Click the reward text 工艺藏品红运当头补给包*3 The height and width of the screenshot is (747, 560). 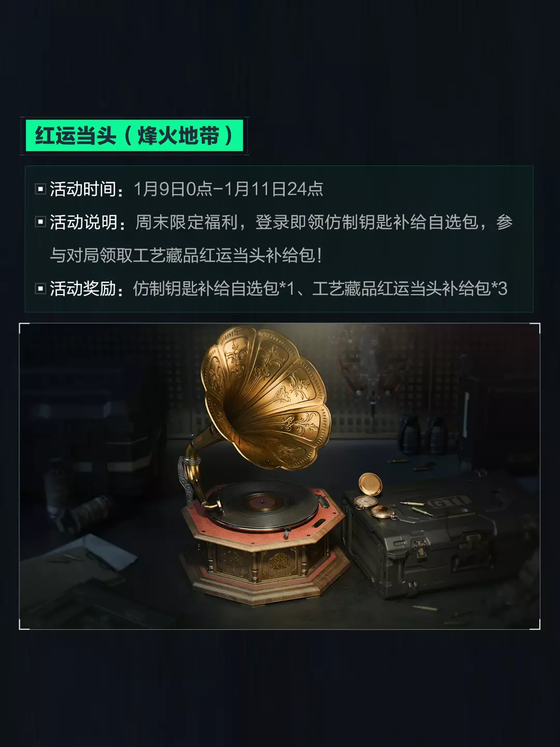(410, 288)
